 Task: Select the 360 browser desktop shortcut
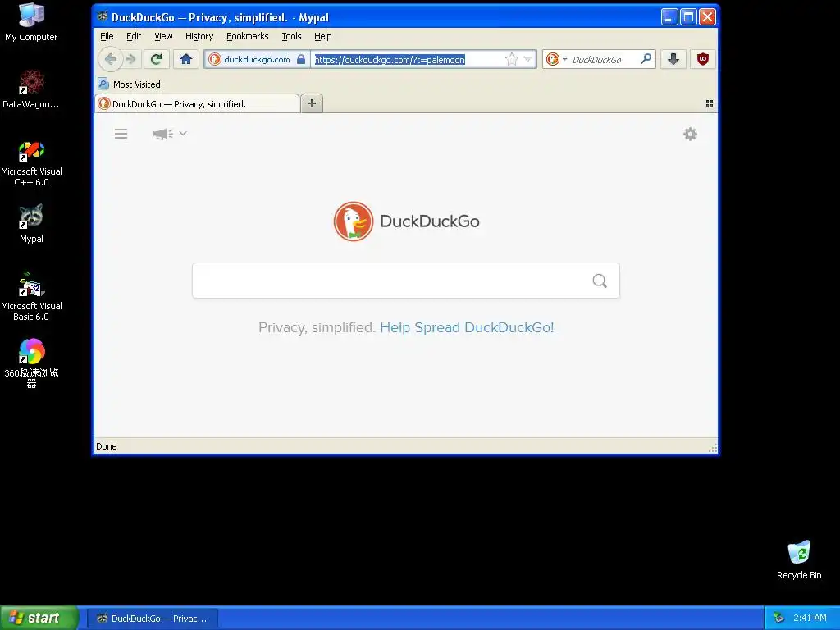(31, 363)
